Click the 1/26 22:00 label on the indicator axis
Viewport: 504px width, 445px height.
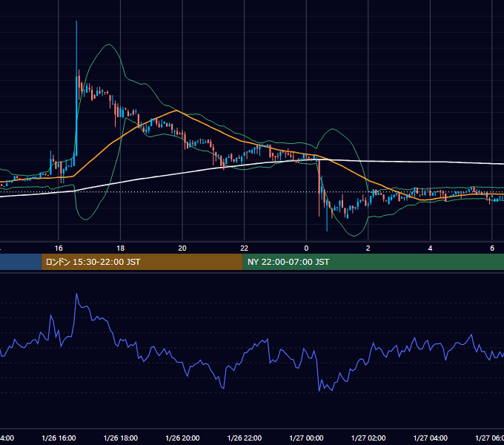click(245, 438)
